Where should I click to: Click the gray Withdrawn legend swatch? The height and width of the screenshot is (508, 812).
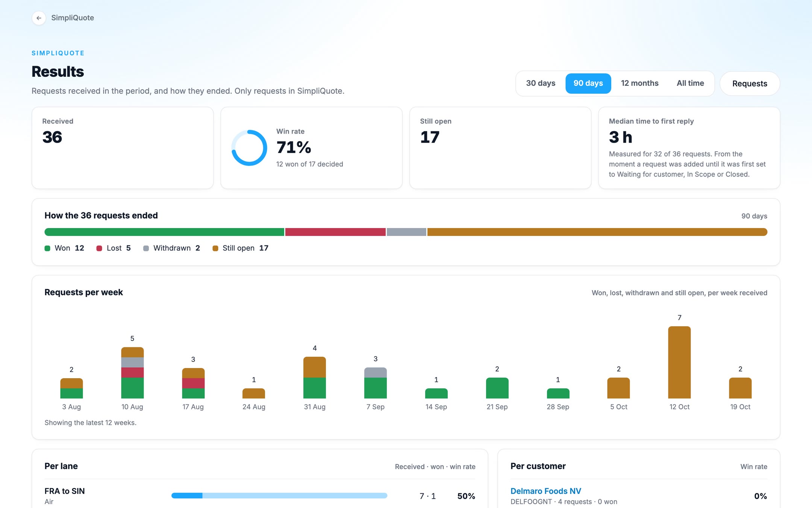[146, 248]
